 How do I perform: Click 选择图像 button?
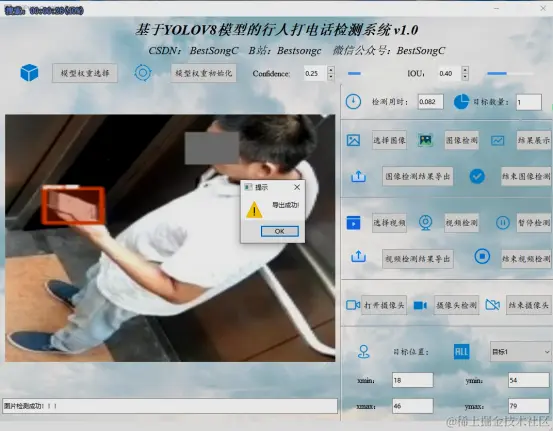pyautogui.click(x=389, y=140)
